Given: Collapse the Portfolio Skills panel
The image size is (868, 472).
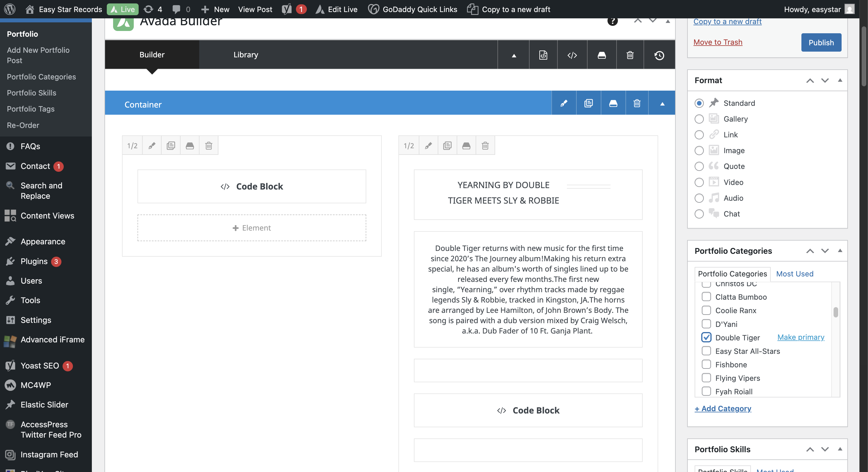Looking at the screenshot, I should pos(840,449).
